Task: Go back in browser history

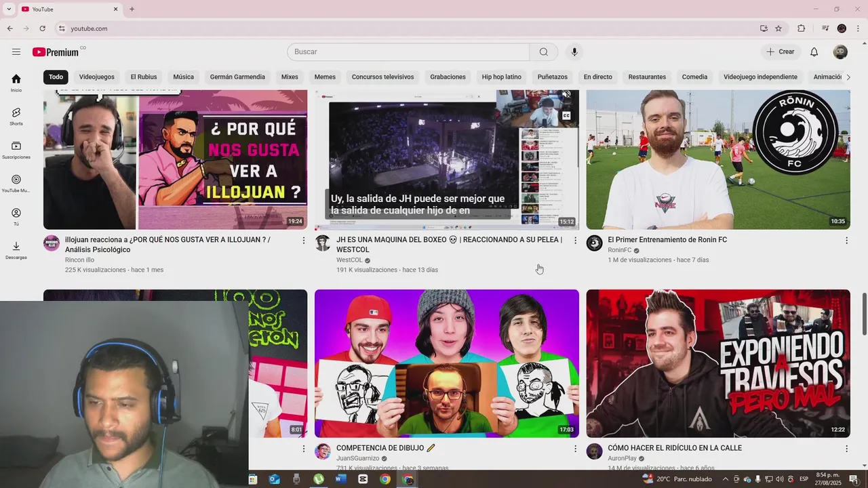Action: click(9, 28)
